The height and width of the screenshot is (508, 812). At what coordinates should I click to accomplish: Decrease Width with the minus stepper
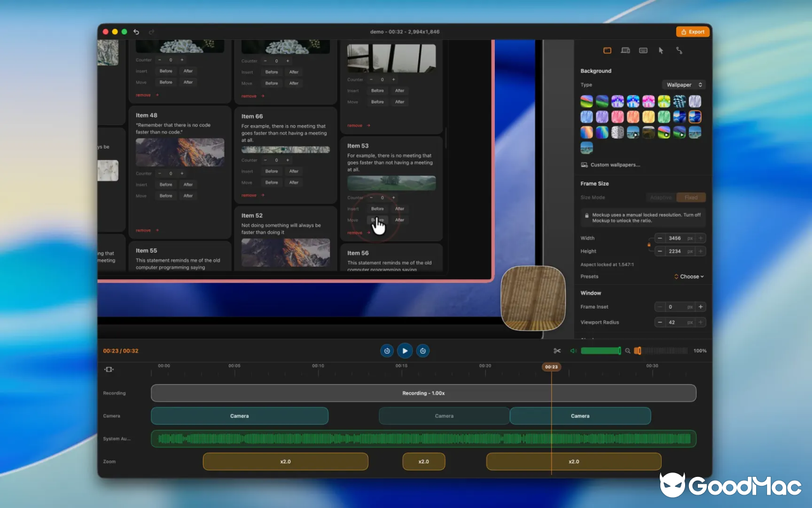660,238
